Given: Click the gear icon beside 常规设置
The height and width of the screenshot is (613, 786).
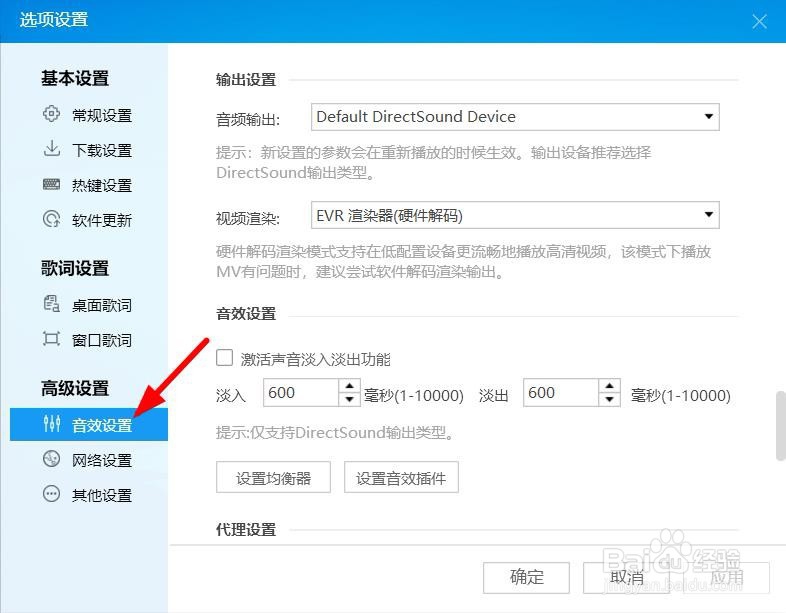Looking at the screenshot, I should point(51,114).
